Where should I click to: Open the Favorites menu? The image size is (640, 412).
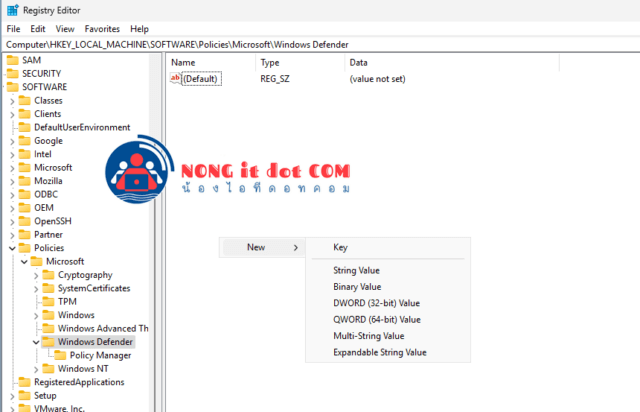point(102,29)
